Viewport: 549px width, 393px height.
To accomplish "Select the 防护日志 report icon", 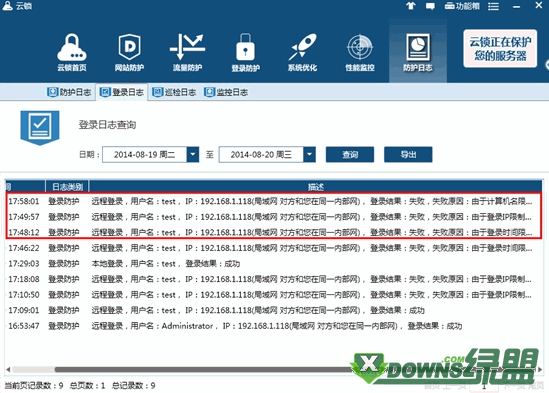I will tap(417, 53).
